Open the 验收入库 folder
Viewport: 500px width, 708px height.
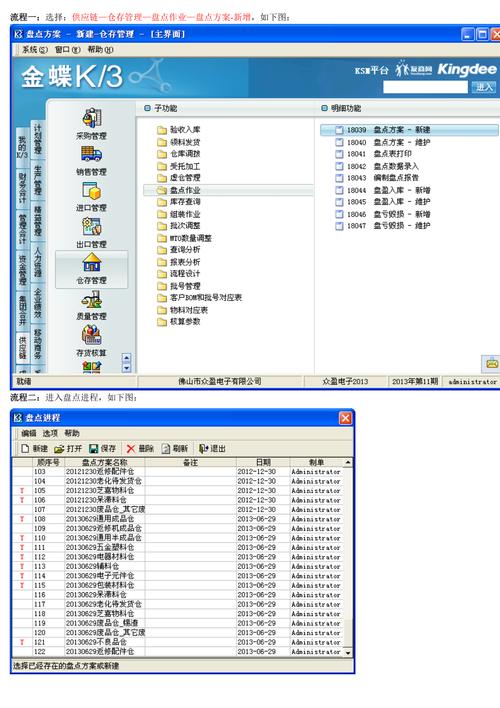tap(179, 130)
